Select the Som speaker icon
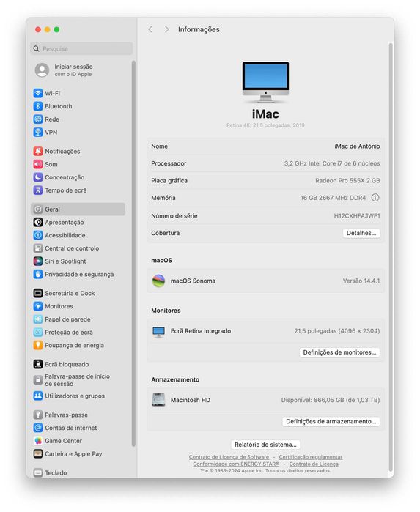The width and height of the screenshot is (420, 512). coord(38,164)
